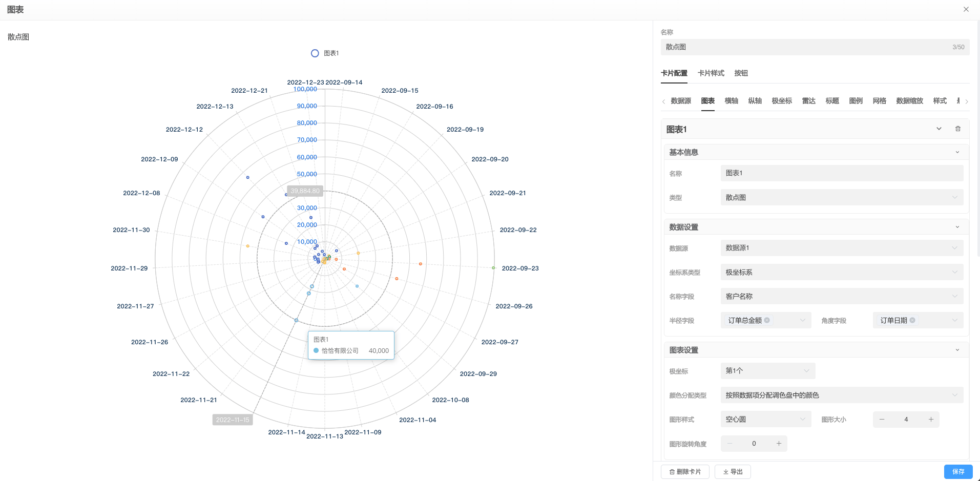Click the 保存 button
The width and height of the screenshot is (980, 481).
coord(958,472)
